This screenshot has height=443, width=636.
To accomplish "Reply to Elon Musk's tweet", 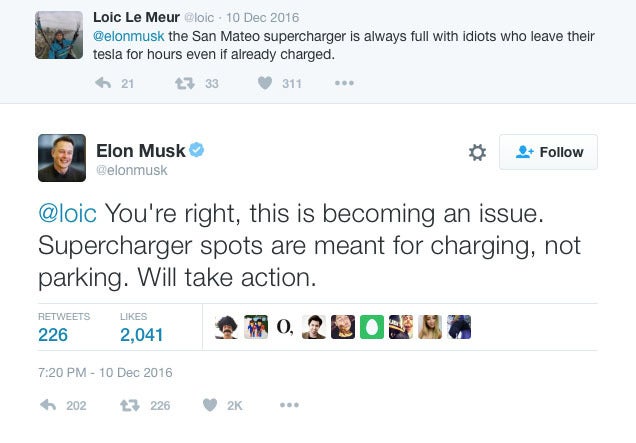I will (48, 405).
